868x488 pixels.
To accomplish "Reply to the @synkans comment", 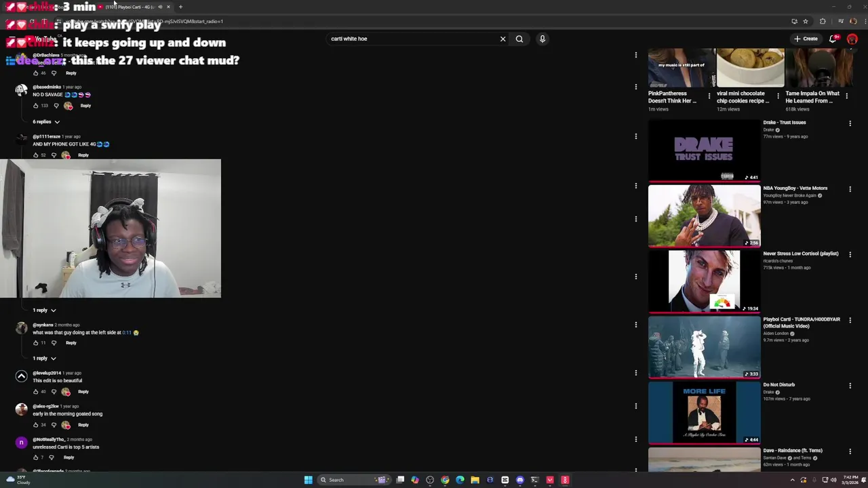I will (71, 343).
